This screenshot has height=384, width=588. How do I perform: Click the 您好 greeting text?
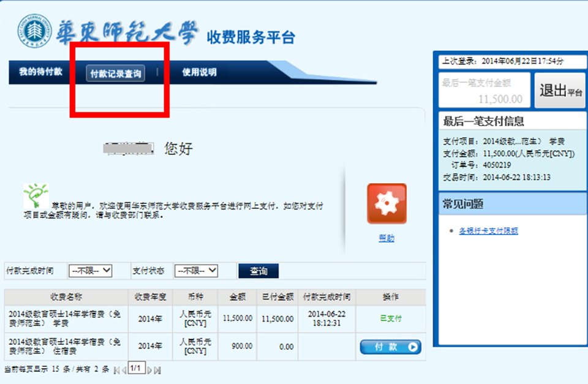pyautogui.click(x=178, y=148)
